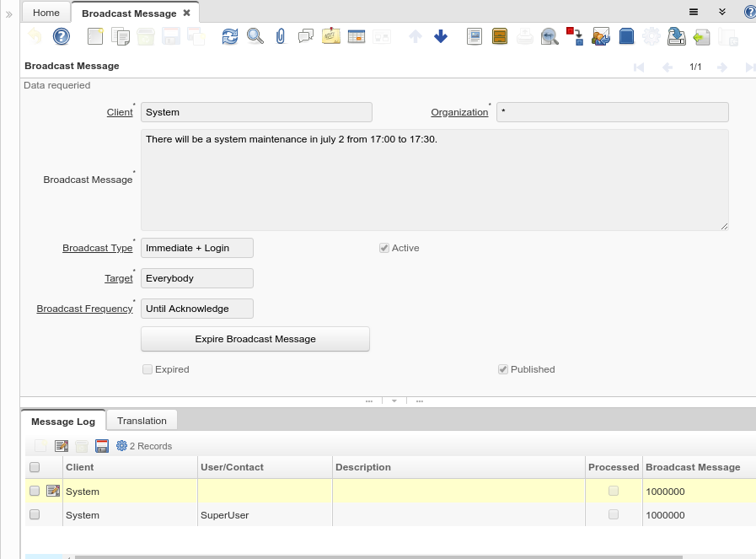Open the Home tab

pyautogui.click(x=46, y=13)
